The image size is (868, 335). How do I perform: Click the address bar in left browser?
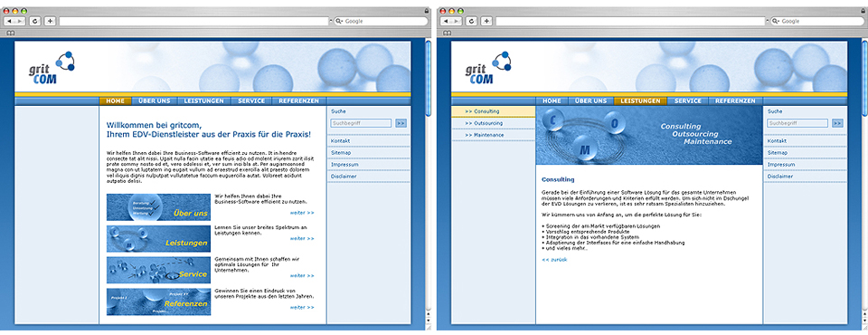pyautogui.click(x=194, y=21)
